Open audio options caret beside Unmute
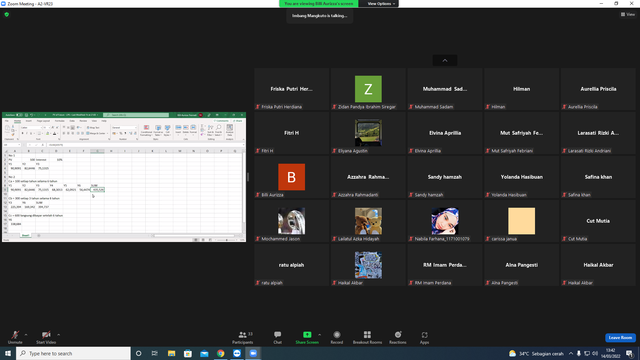This screenshot has width=640, height=360. 26,335
